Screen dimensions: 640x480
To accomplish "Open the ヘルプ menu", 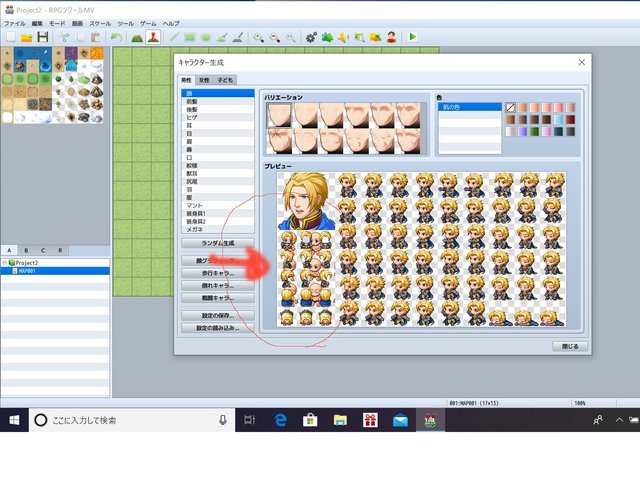I will tap(171, 23).
